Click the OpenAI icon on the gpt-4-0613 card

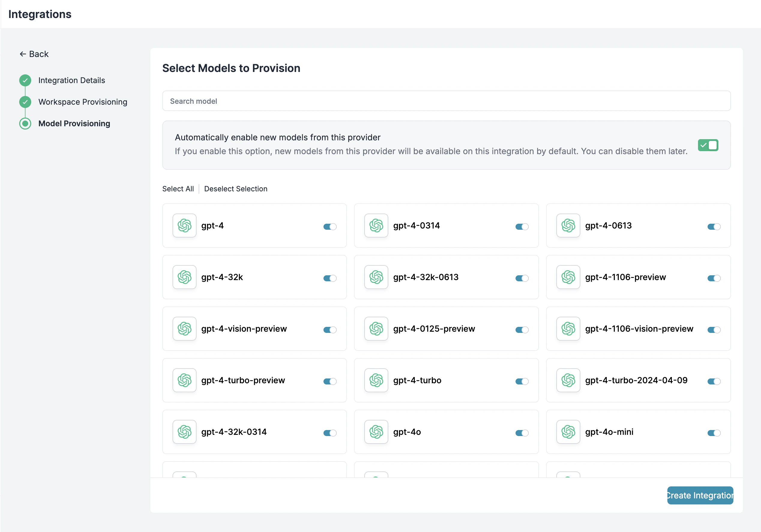click(x=568, y=226)
